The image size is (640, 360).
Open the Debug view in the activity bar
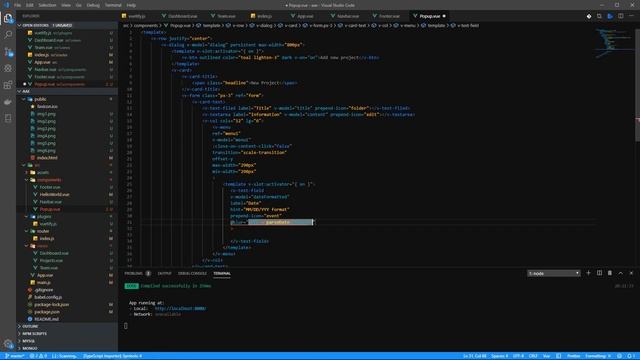click(8, 68)
